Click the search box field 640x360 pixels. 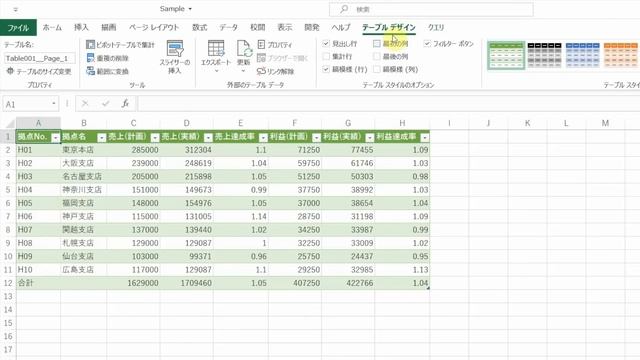click(431, 9)
